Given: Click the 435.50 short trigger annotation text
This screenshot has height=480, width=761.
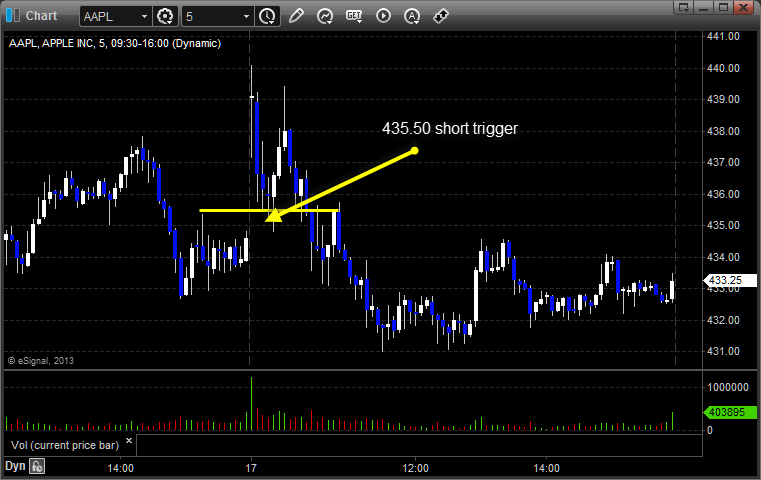Looking at the screenshot, I should (450, 128).
